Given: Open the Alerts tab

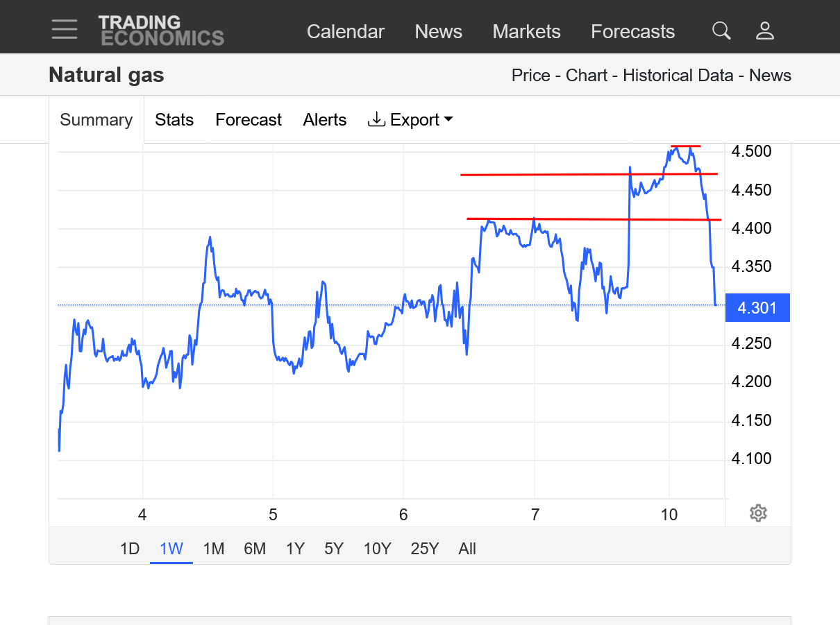Looking at the screenshot, I should 324,120.
